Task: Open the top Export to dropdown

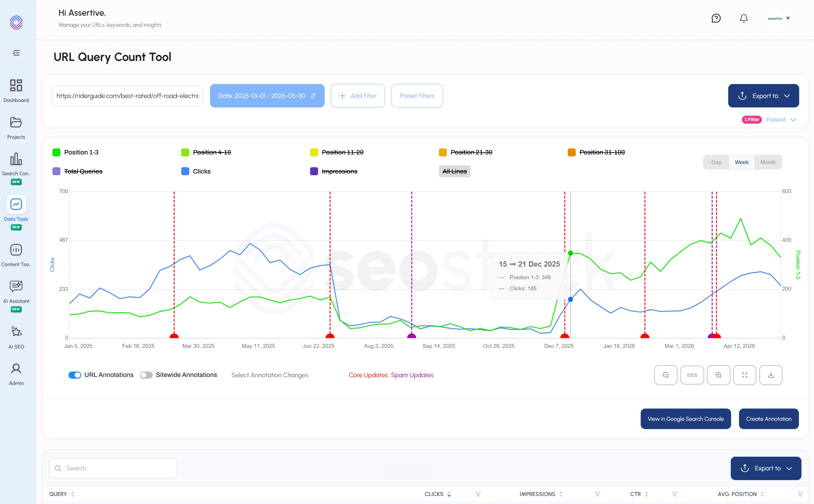Action: [763, 96]
